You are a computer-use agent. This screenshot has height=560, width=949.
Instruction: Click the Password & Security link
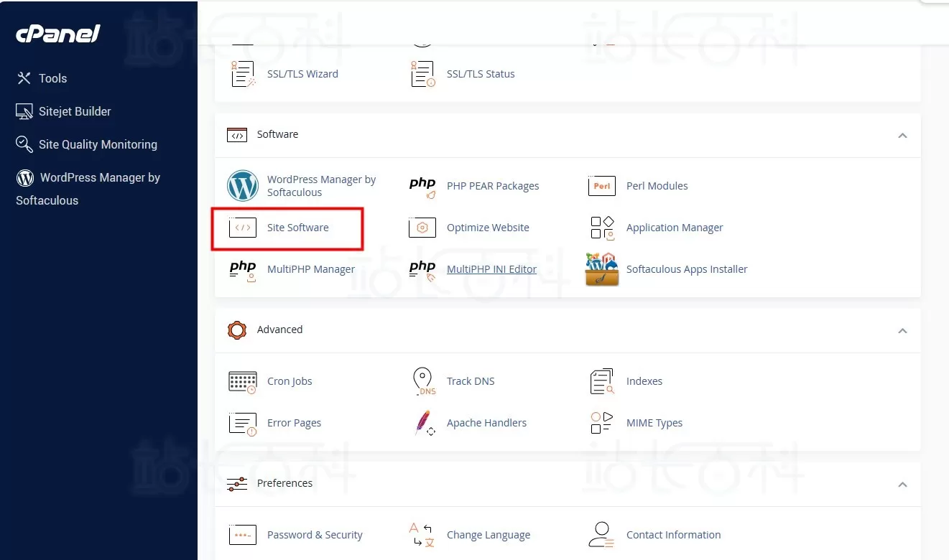tap(315, 535)
